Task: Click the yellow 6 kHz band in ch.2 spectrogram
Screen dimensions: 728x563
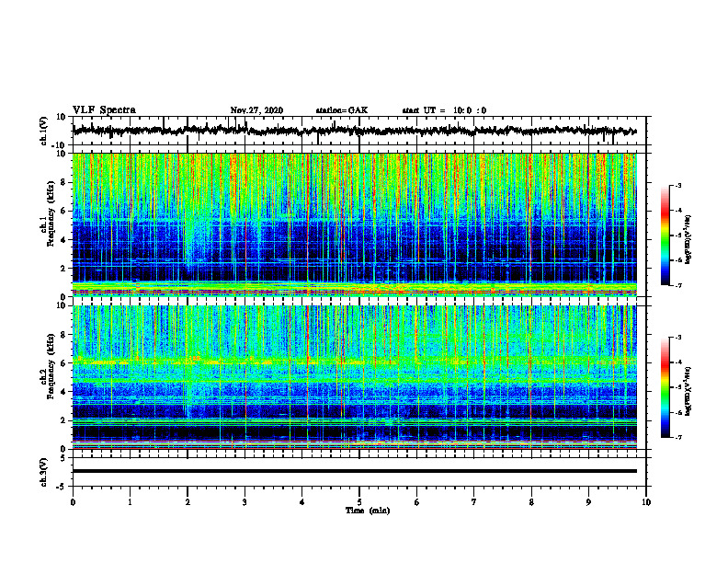Action: (354, 362)
